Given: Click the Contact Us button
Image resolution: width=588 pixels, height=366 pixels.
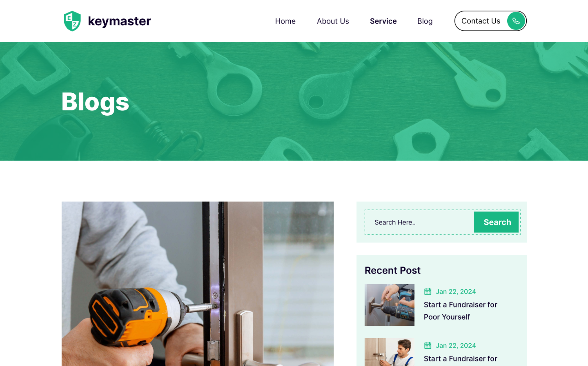Looking at the screenshot, I should (490, 21).
